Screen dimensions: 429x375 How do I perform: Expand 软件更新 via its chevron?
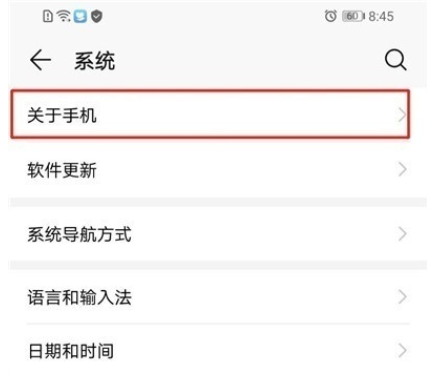402,170
